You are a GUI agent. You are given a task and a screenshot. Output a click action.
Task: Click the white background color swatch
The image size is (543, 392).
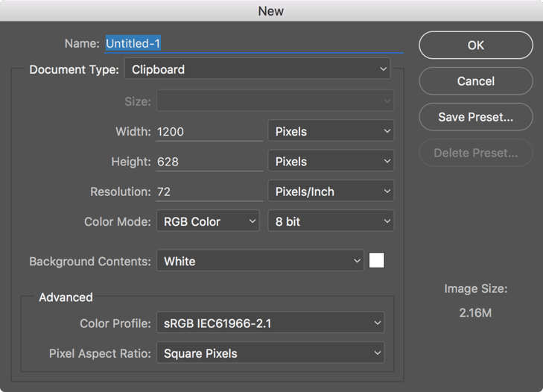tap(377, 261)
